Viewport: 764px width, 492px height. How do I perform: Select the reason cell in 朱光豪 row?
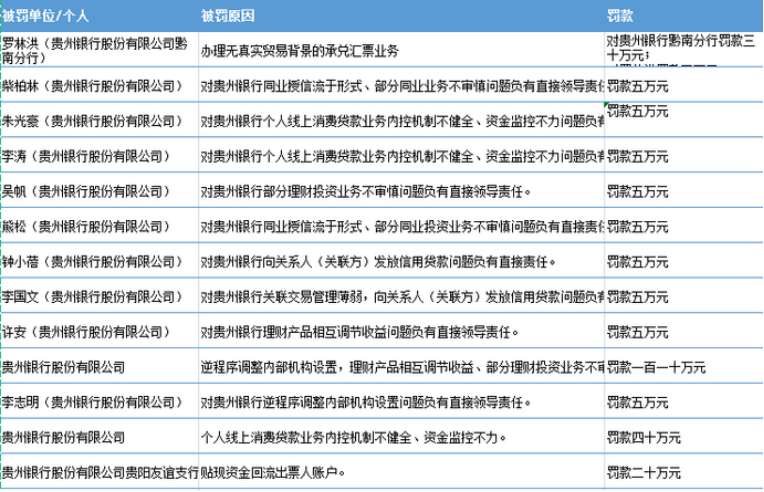click(x=401, y=120)
